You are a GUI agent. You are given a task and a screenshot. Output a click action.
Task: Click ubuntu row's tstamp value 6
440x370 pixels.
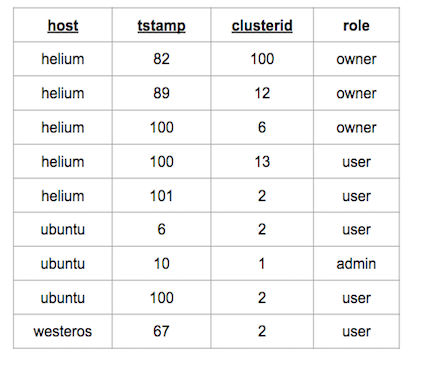(161, 229)
